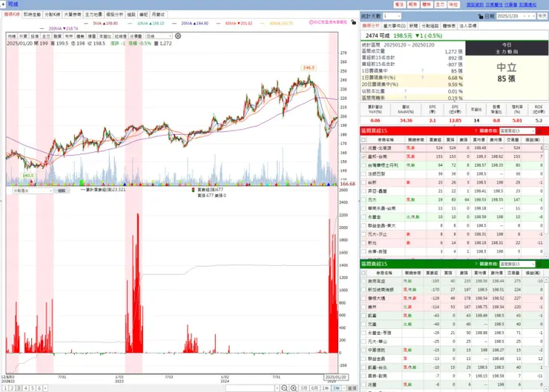The height and width of the screenshot is (392, 549).
Task: Set chart range with the 1年 button
Action: [325, 388]
